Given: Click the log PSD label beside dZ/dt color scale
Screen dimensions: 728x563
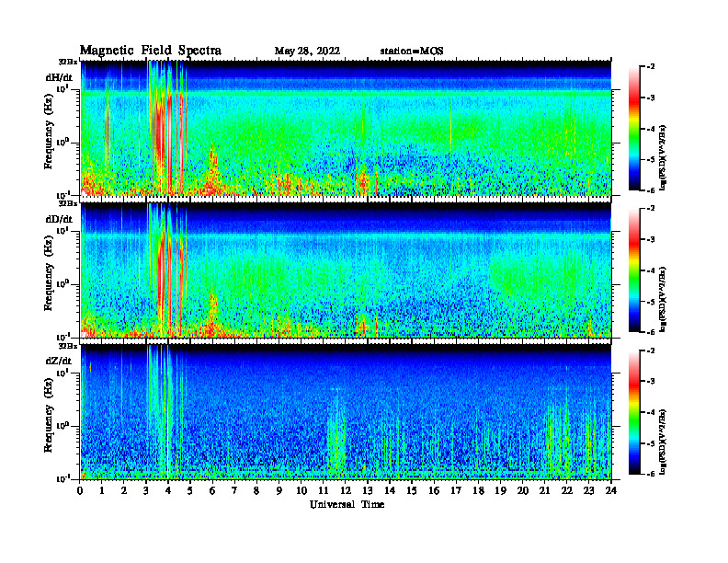Looking at the screenshot, I should click(x=663, y=442).
